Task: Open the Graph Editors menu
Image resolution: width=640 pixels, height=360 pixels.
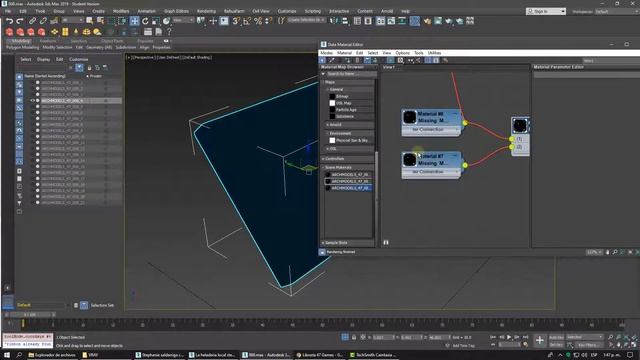Action: point(176,11)
